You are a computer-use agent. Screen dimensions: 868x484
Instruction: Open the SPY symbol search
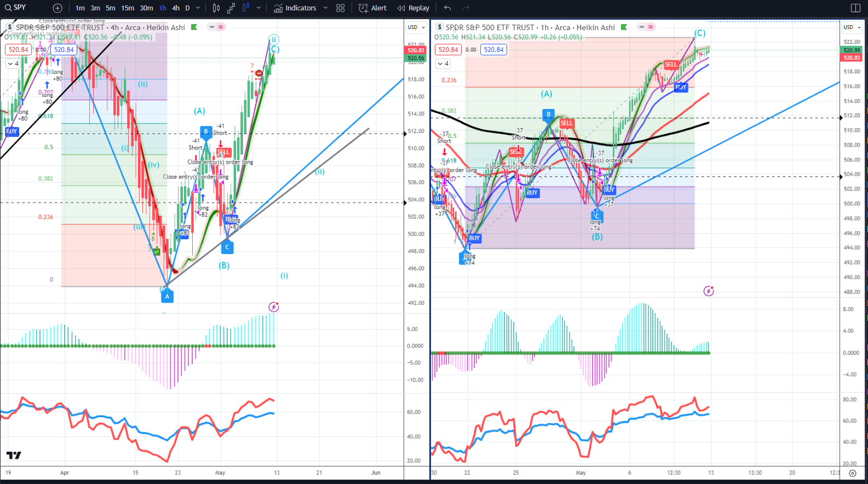[15, 8]
